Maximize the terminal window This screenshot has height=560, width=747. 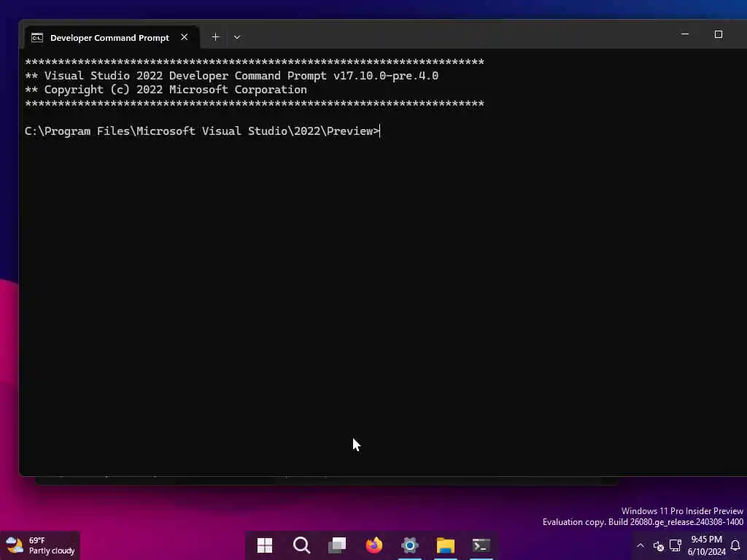click(x=719, y=34)
